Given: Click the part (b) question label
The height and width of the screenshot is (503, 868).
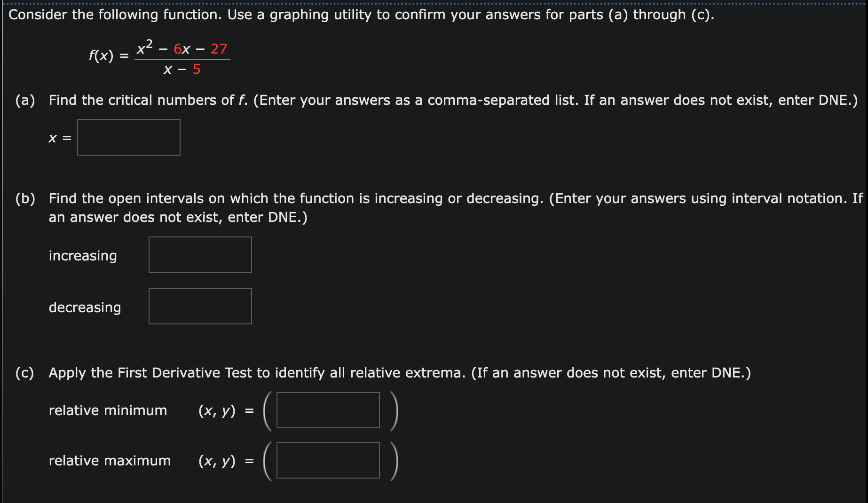Looking at the screenshot, I should click(x=26, y=198).
